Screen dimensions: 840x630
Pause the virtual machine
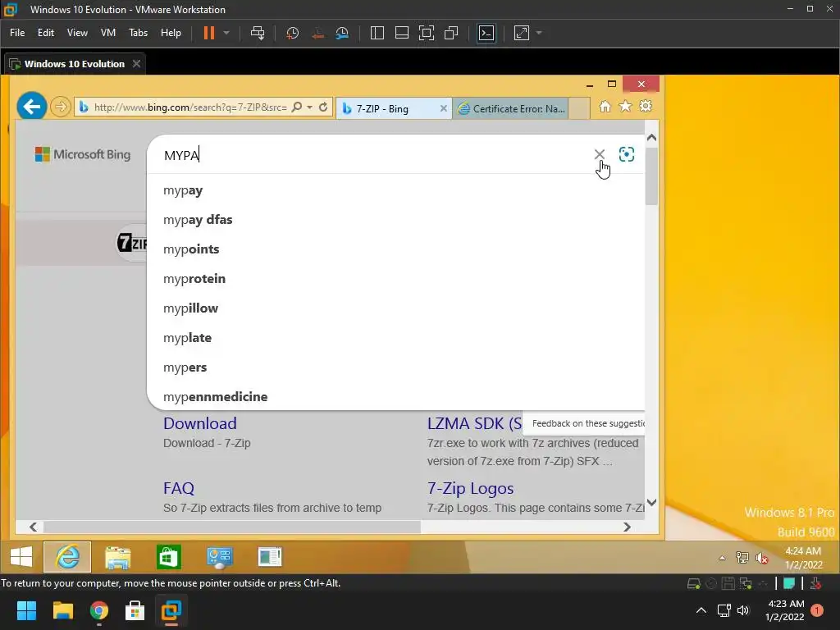209,33
